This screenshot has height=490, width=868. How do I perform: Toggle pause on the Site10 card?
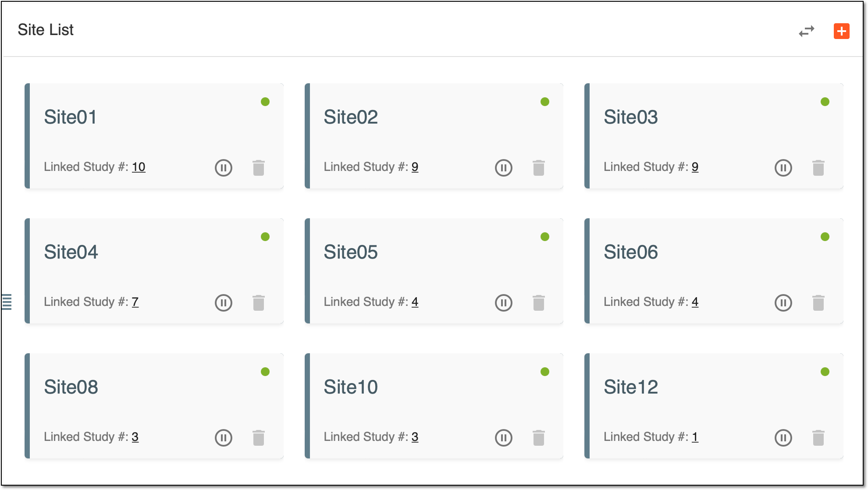pos(503,437)
